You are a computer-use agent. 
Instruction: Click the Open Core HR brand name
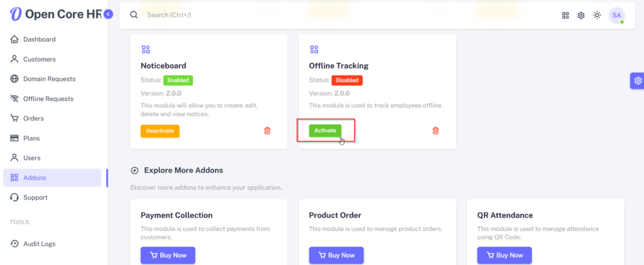[64, 14]
